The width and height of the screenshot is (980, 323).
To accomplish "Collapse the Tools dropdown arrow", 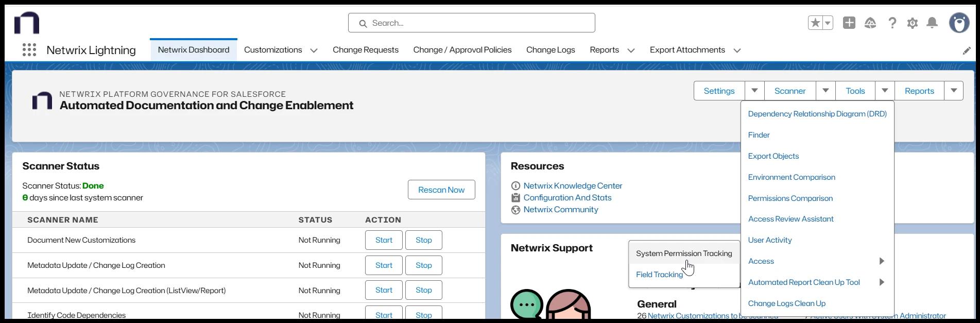I will pyautogui.click(x=885, y=91).
